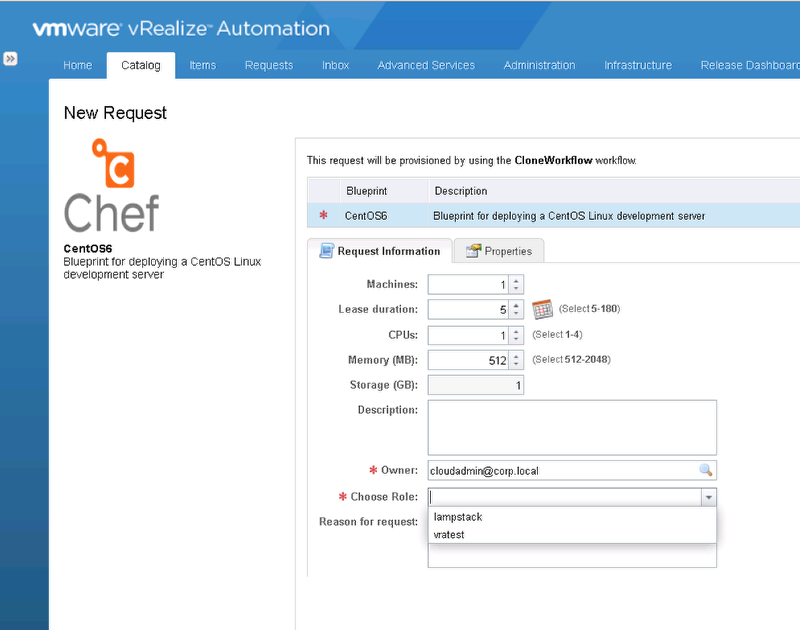Increase the Machines count with up arrow
The width and height of the screenshot is (800, 630).
point(516,280)
